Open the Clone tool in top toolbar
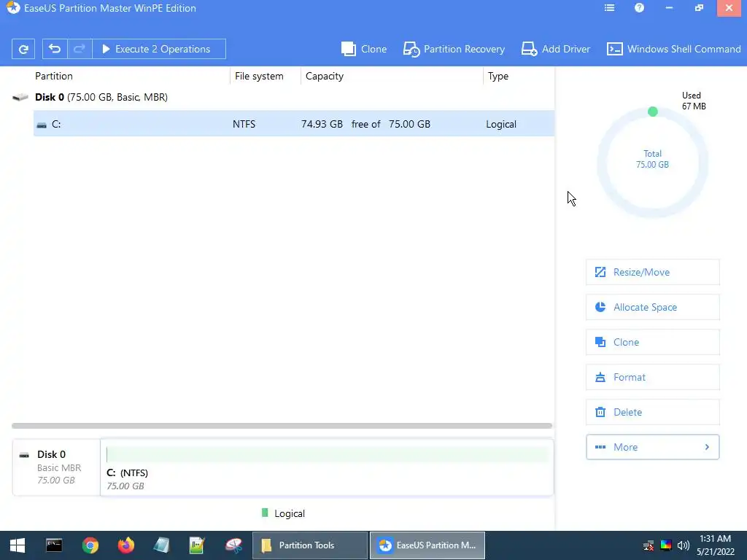 (364, 49)
